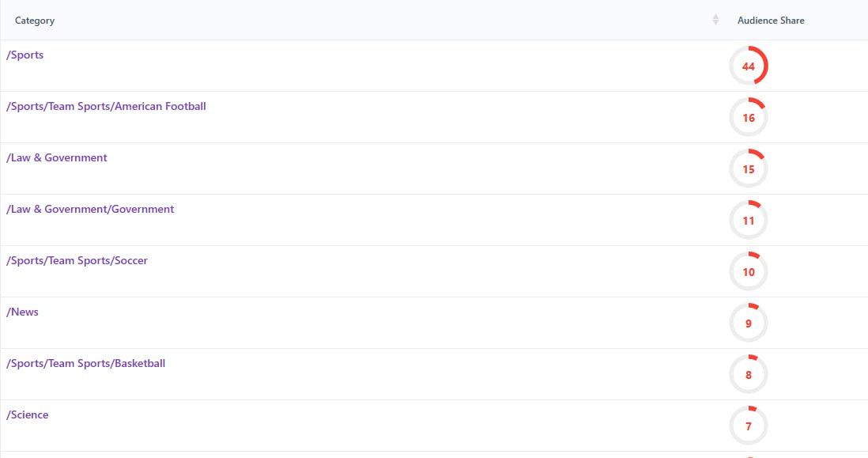Select the /Sports/Team Sports/Soccer link
Image resolution: width=868 pixels, height=458 pixels.
coord(77,261)
